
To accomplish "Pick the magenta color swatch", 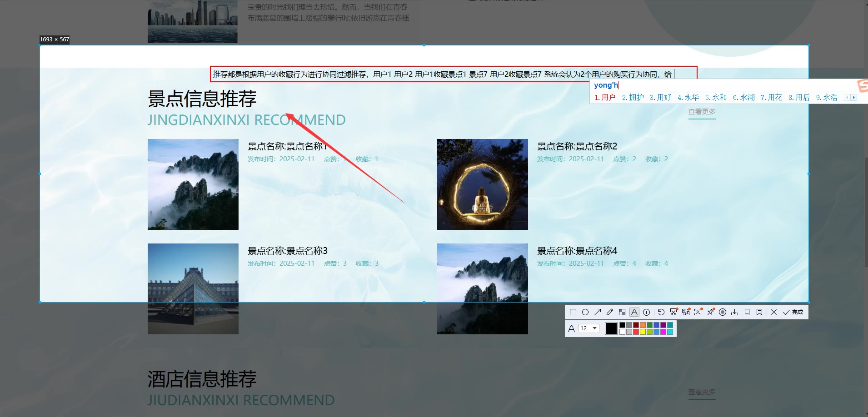I will (x=663, y=332).
